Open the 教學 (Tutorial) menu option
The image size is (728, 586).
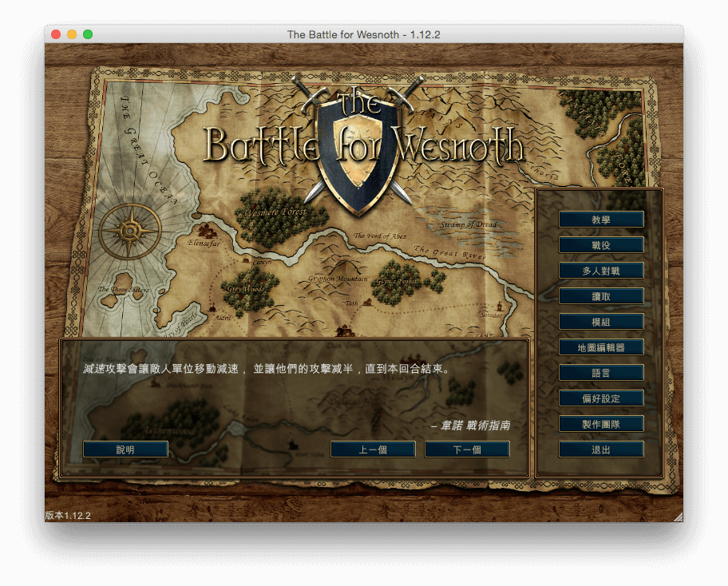(602, 219)
